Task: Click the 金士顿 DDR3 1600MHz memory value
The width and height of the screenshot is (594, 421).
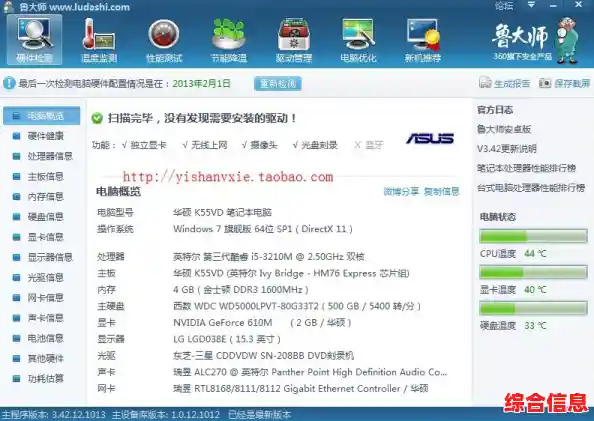Action: (x=241, y=290)
